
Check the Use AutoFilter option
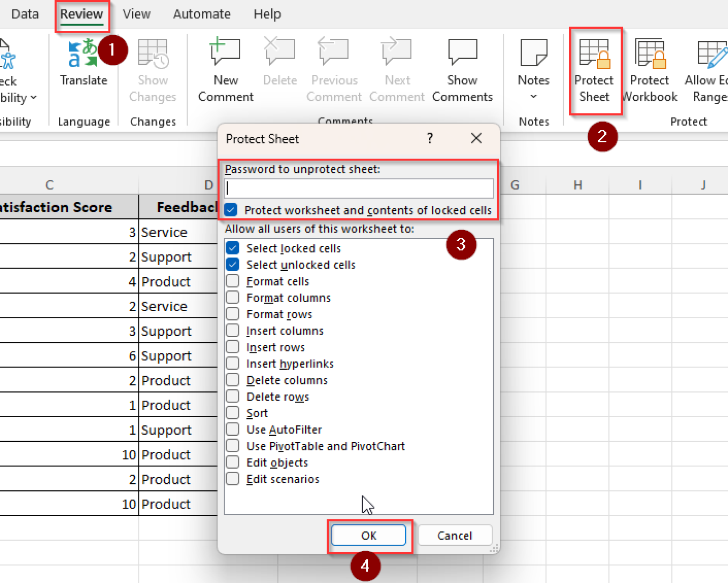click(232, 429)
